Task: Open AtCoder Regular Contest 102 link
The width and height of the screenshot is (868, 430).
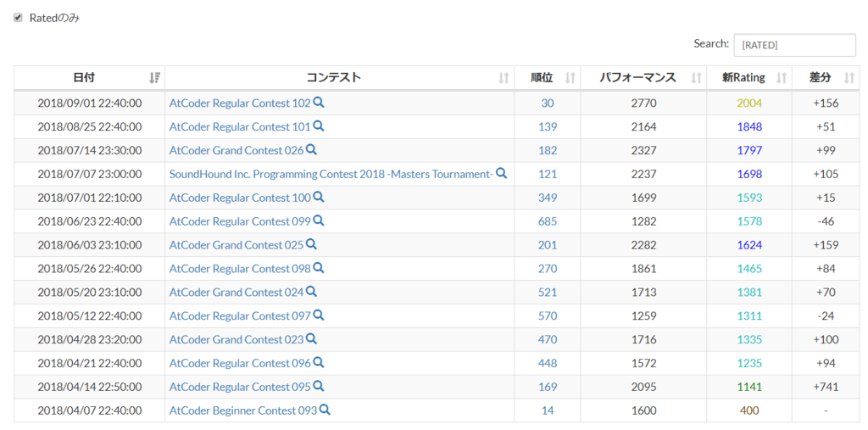Action: [x=240, y=103]
